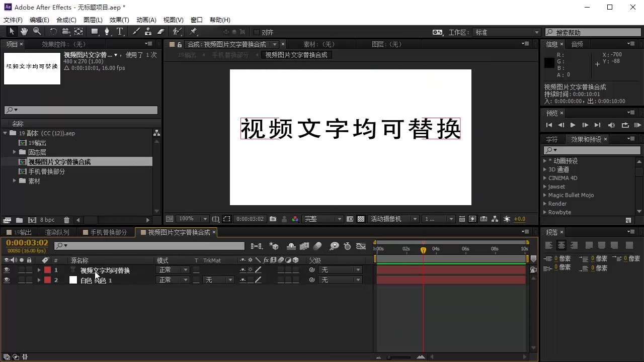Activate the Horizontal Type tool
This screenshot has height=362, width=644.
(x=121, y=31)
